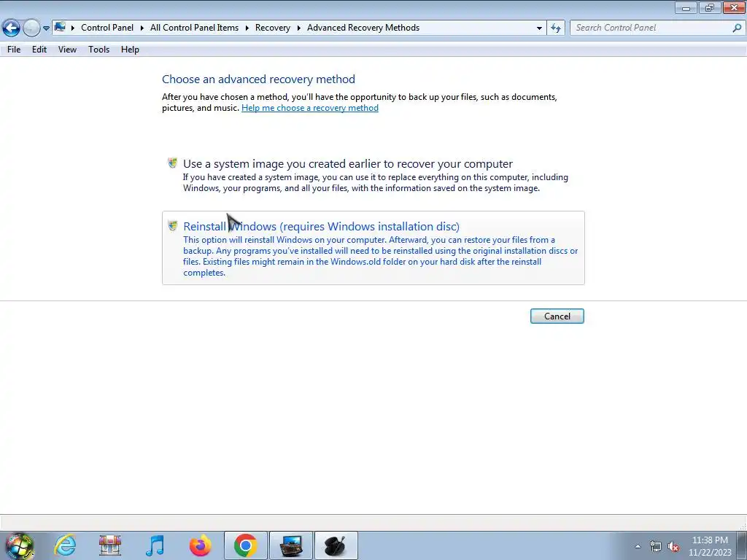Expand the arrow after All Control Panel Items
747x560 pixels.
[x=247, y=28]
